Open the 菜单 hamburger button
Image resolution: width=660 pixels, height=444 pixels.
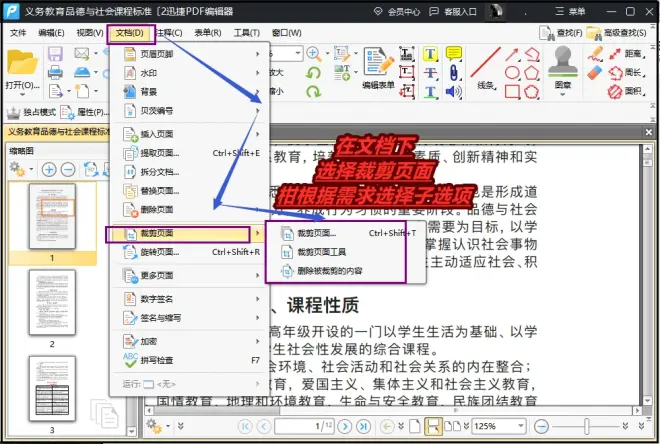click(x=570, y=11)
